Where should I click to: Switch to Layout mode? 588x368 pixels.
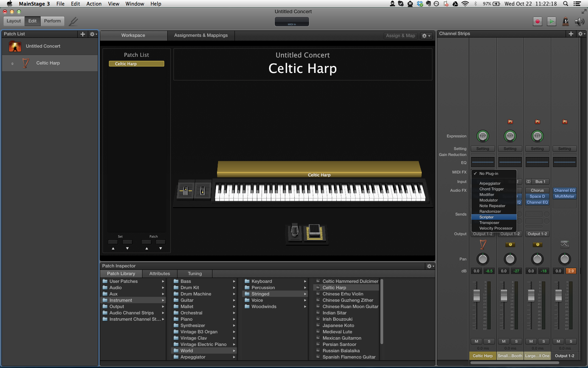coord(14,21)
